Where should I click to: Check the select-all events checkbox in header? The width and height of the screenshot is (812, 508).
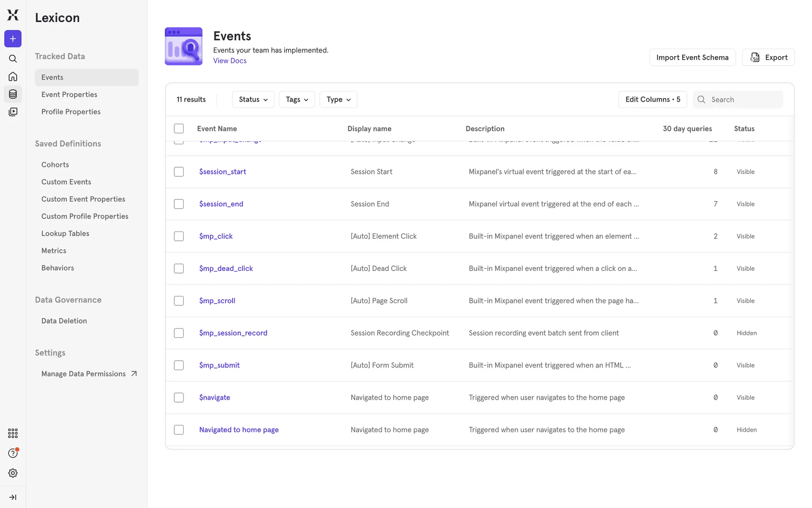(179, 128)
